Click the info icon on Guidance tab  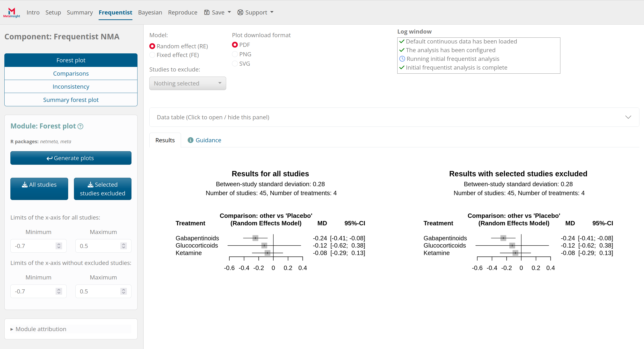click(x=190, y=140)
